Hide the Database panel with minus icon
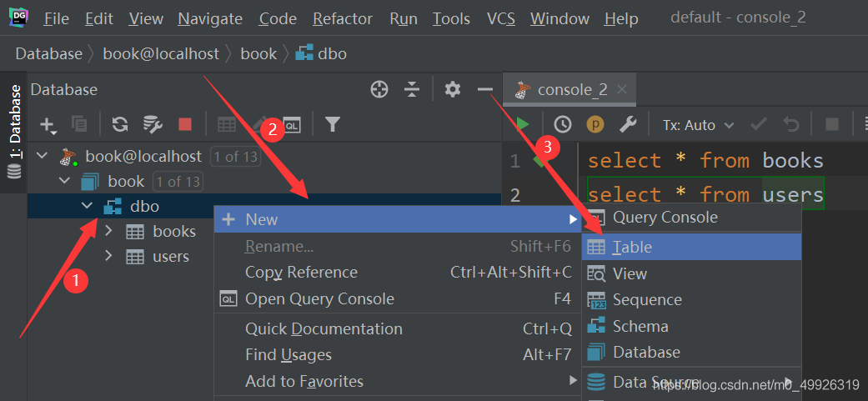The image size is (868, 401). tap(485, 89)
